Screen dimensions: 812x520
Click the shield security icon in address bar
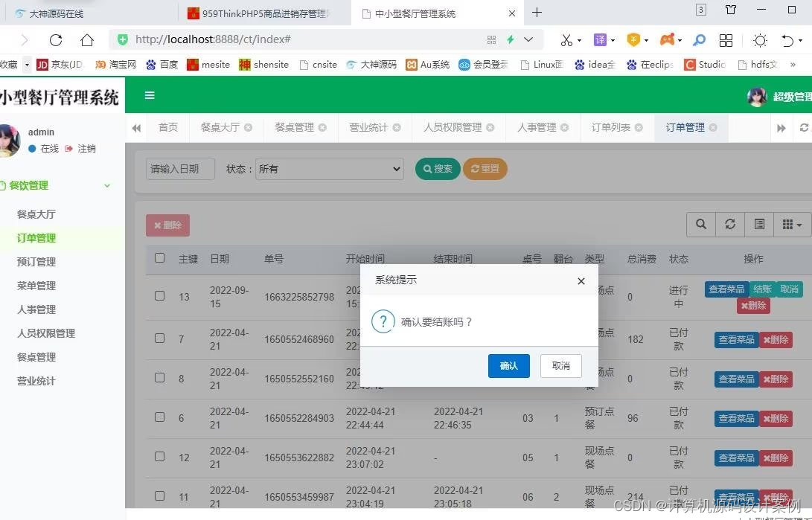point(123,39)
